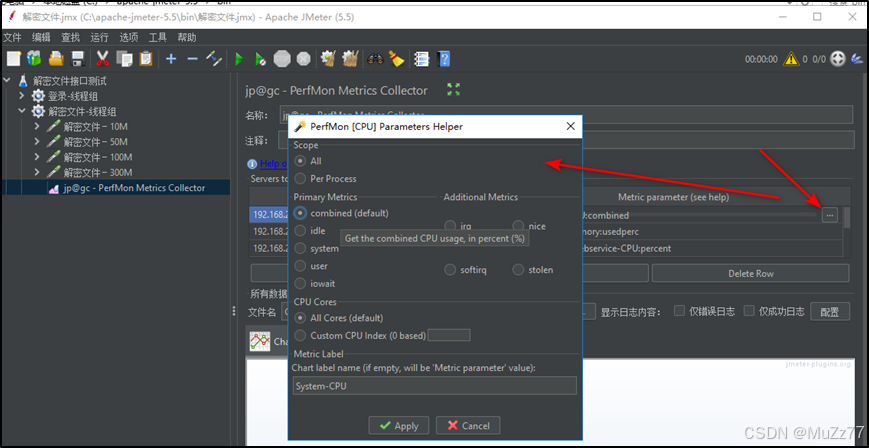Screen dimensions: 869x448
Task: Click the Clear icon with single broom
Action: [329, 59]
